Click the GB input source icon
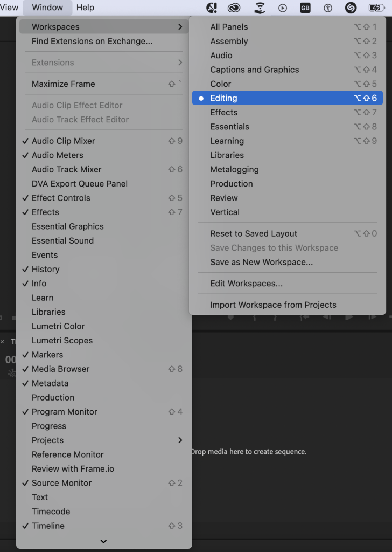The height and width of the screenshot is (552, 392). (305, 8)
